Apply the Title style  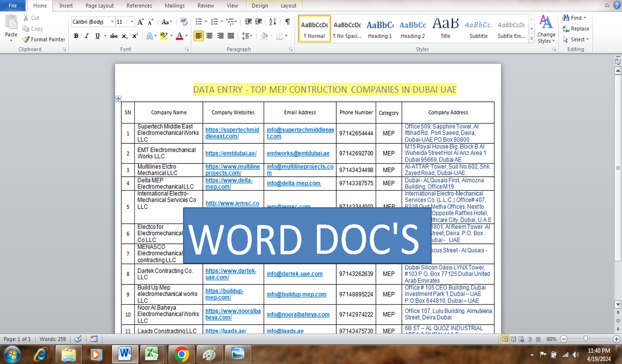click(x=445, y=29)
